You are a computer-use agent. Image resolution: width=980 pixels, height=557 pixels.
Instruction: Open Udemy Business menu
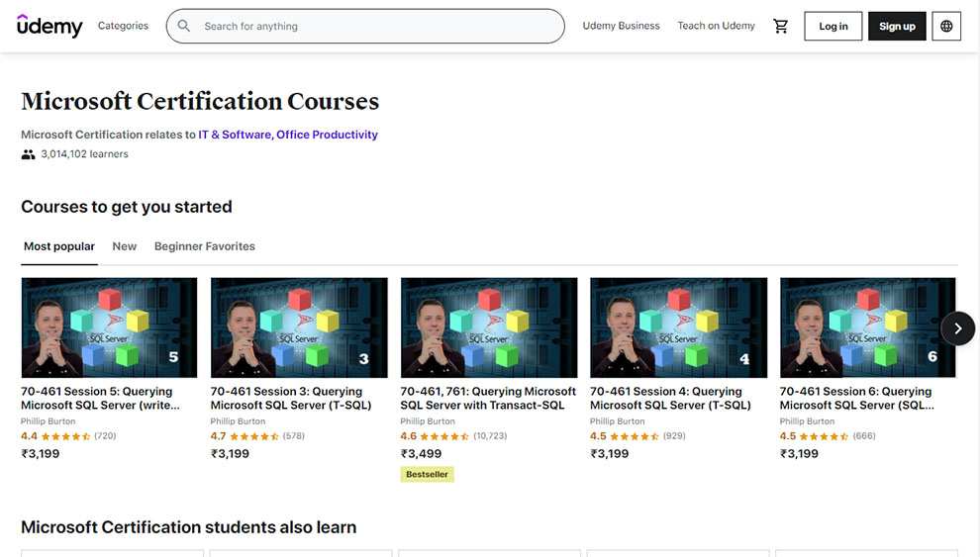click(621, 26)
